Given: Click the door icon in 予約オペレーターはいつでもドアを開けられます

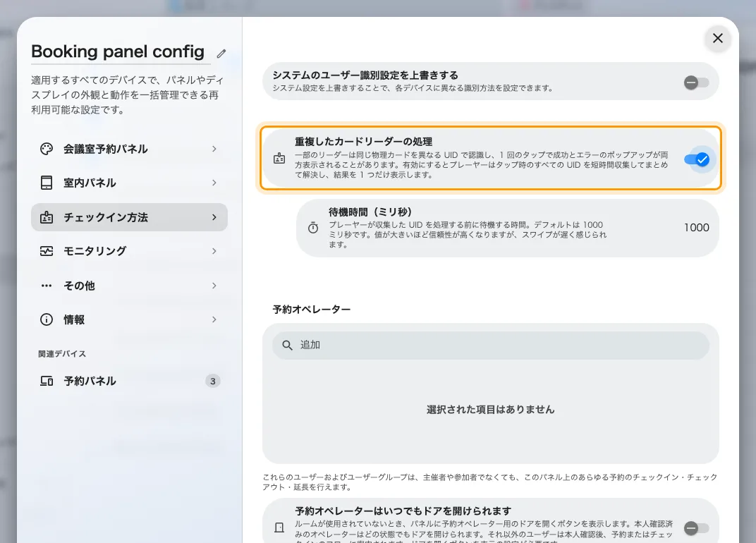Looking at the screenshot, I should point(279,527).
